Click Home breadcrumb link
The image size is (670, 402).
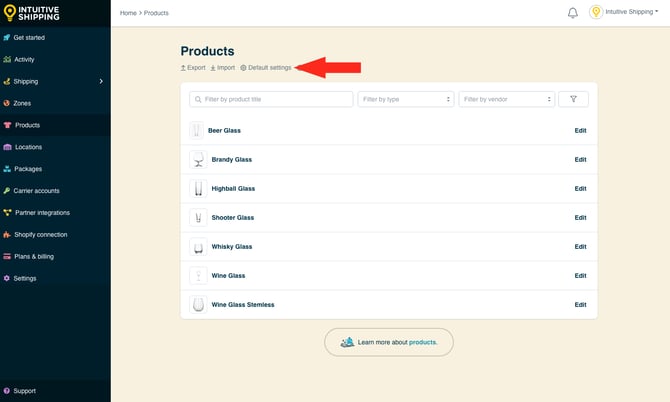pyautogui.click(x=128, y=13)
